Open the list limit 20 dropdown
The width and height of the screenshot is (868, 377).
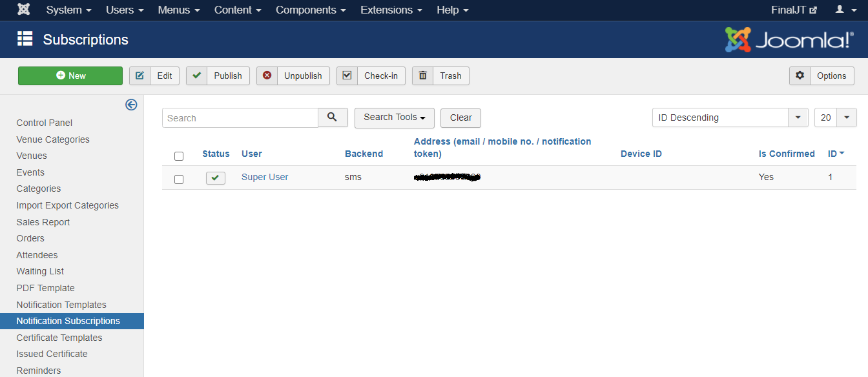[x=835, y=117]
